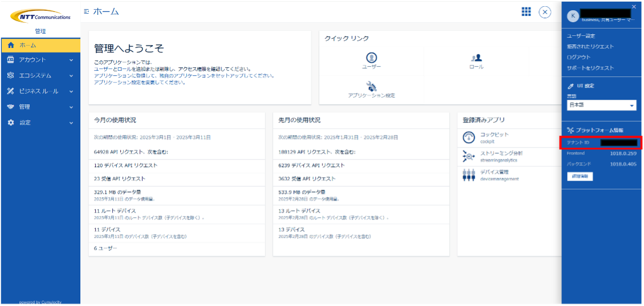Open アプリケーション設定 quick link icon
This screenshot has height=306, width=644.
(x=371, y=86)
